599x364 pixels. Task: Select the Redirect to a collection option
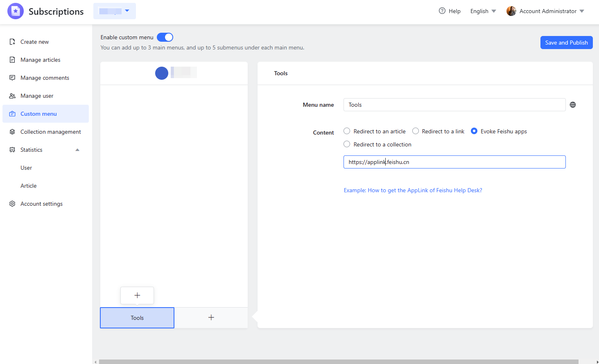(x=347, y=144)
